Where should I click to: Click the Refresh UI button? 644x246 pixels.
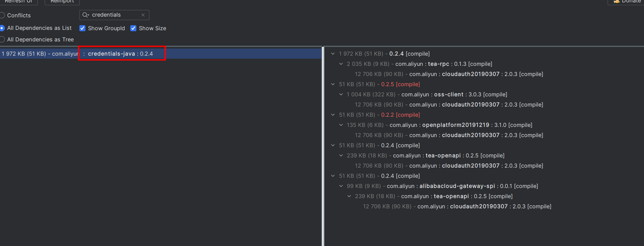(19, 2)
